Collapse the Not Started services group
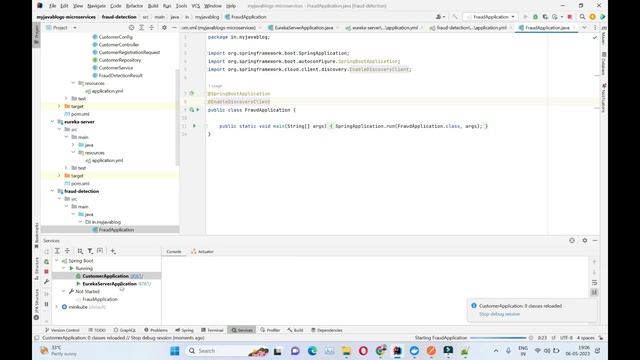Viewport: 640px width, 360px height. click(x=64, y=291)
